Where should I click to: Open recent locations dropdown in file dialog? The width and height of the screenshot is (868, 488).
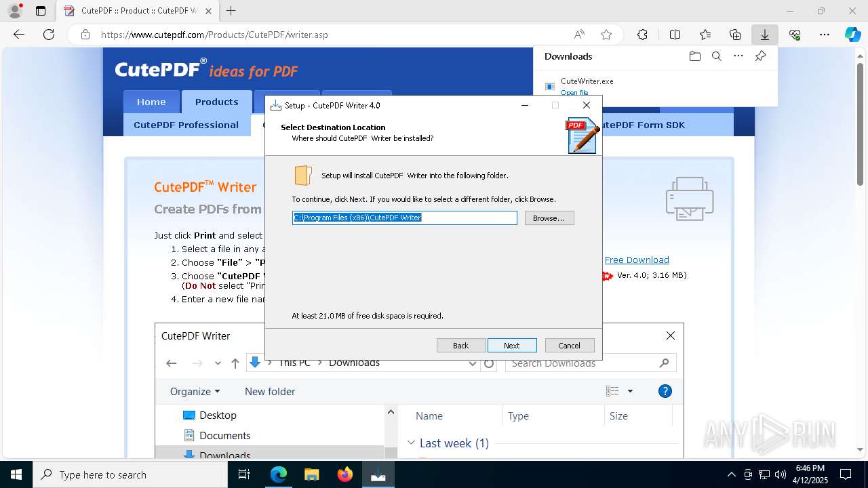[x=218, y=363]
